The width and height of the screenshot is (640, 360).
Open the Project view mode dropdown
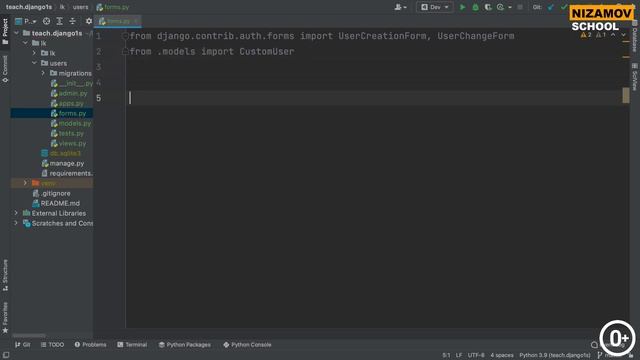[x=25, y=21]
